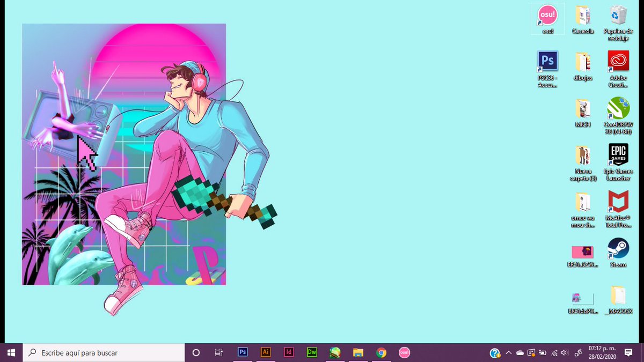Image resolution: width=644 pixels, height=362 pixels.
Task: Open the Caserola folder on desktop
Action: pyautogui.click(x=583, y=20)
